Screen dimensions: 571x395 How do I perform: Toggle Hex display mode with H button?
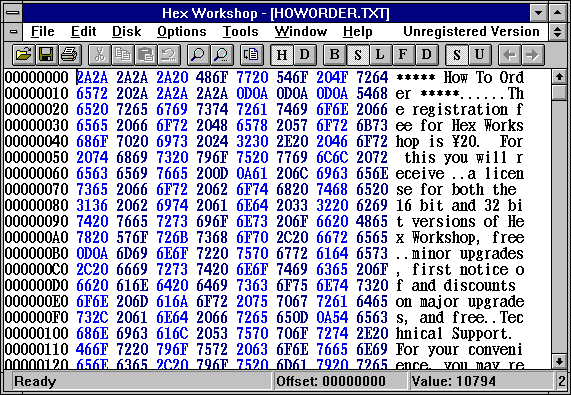pyautogui.click(x=281, y=55)
